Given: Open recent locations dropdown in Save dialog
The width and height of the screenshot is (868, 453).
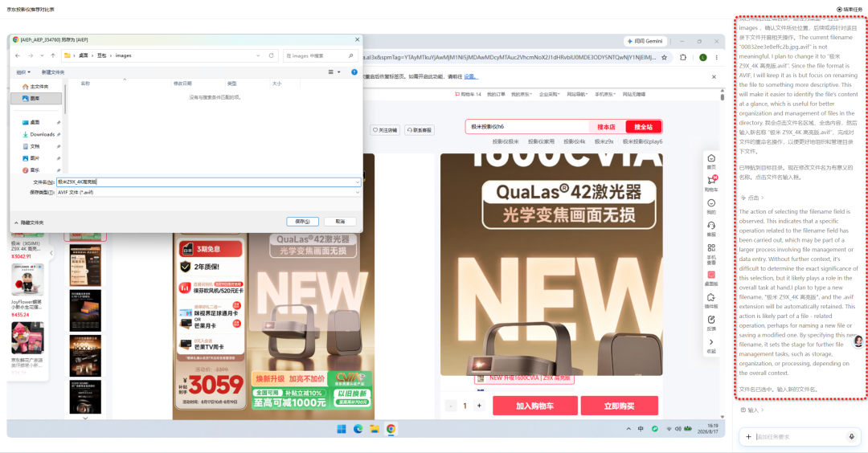Looking at the screenshot, I should tap(42, 56).
